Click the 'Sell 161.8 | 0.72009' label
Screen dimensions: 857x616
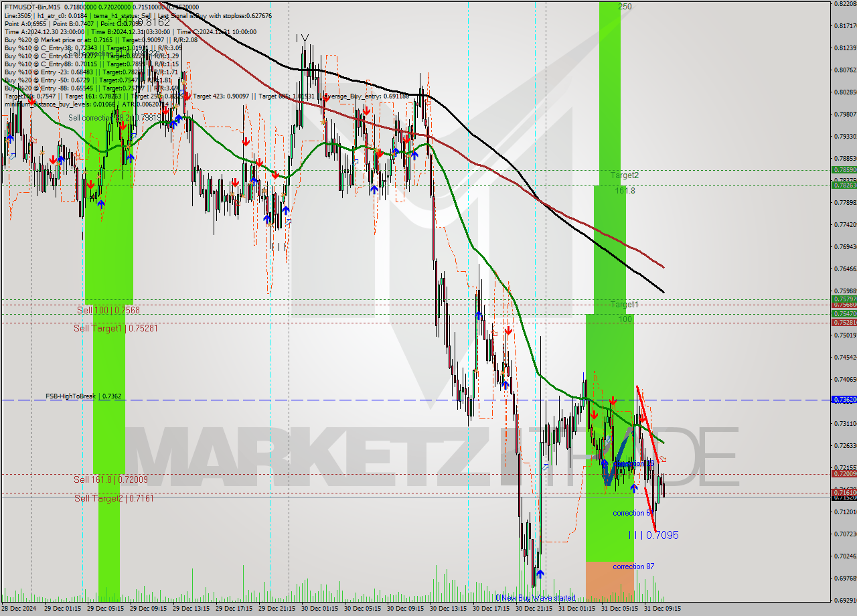110,479
